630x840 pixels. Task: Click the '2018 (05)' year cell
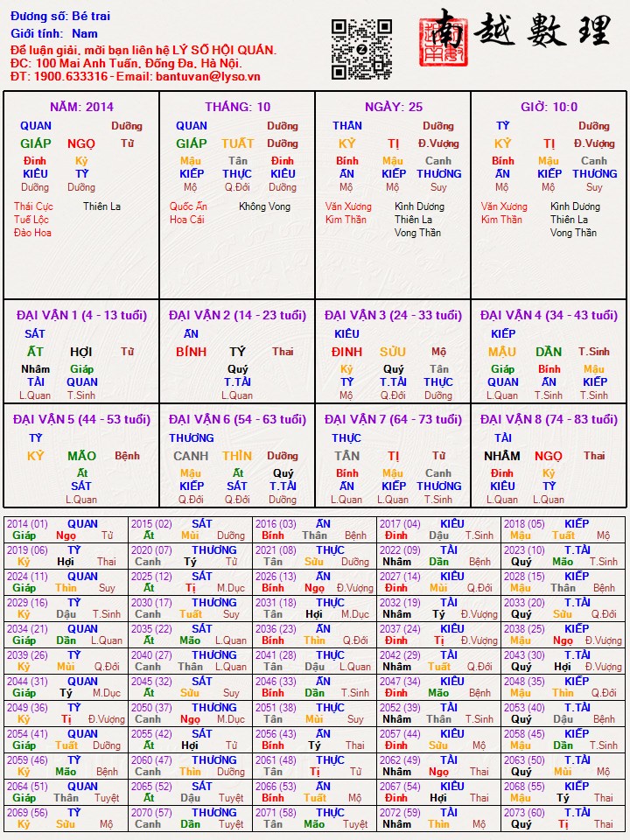point(563,530)
